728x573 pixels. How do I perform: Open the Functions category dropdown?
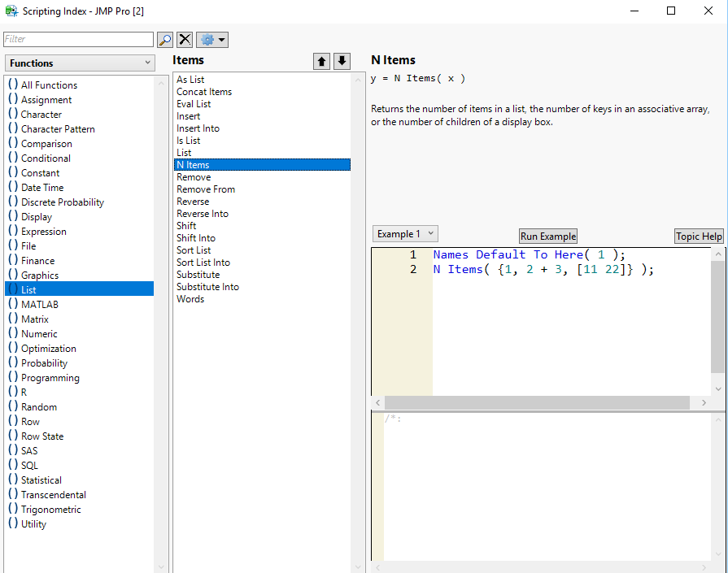[x=80, y=63]
